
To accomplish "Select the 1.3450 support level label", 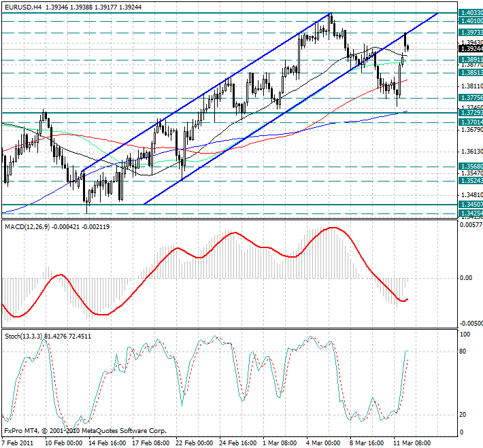I will (x=471, y=205).
